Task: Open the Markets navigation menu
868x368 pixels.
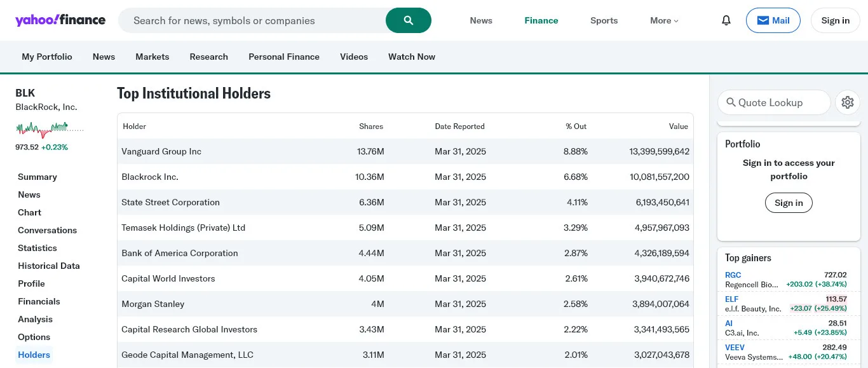Action: (x=152, y=57)
